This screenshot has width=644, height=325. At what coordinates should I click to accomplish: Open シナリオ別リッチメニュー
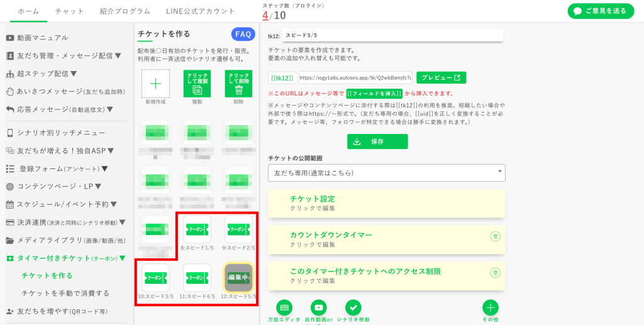tap(56, 133)
